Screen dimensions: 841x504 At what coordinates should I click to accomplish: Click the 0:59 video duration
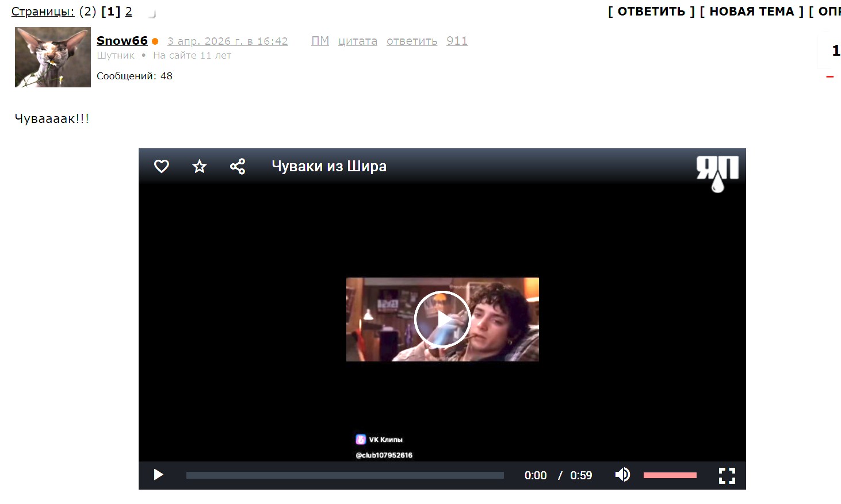[x=581, y=475]
